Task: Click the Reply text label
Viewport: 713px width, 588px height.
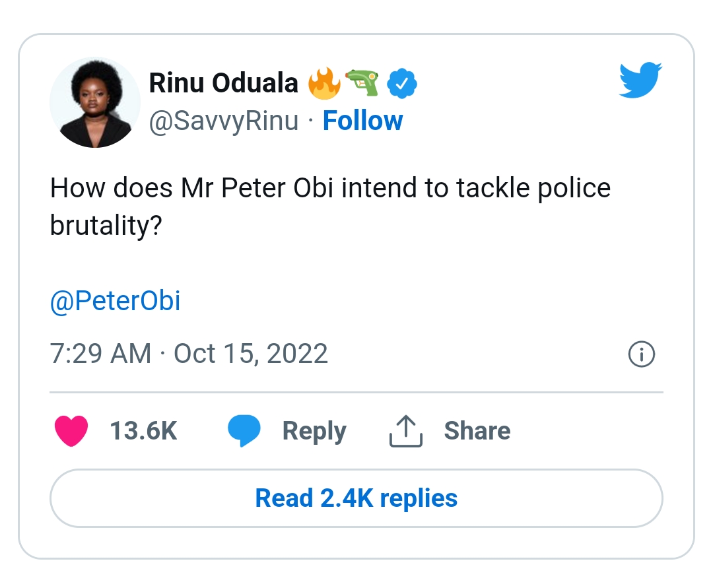Action: [x=314, y=431]
